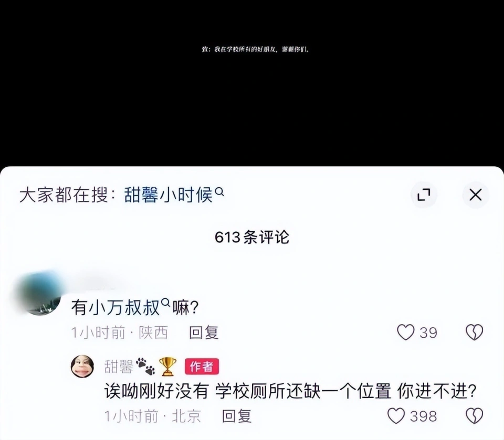Tap the magnifier icon beside 小万叔叔
The height and width of the screenshot is (440, 504).
coord(165,302)
